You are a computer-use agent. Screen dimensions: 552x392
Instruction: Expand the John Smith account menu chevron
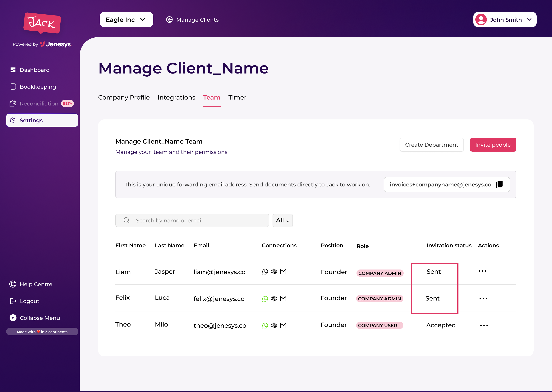[529, 20]
